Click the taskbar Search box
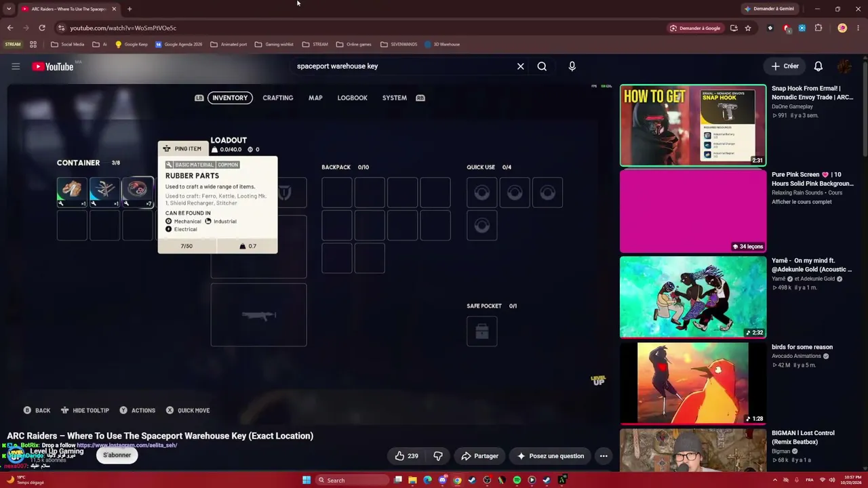 coord(353,480)
